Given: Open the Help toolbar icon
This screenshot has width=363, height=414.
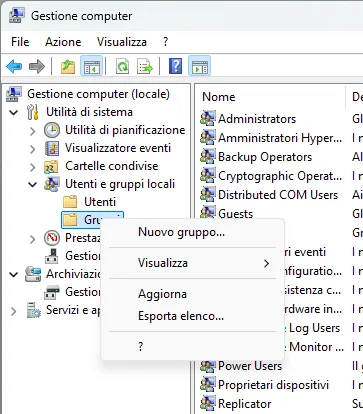Looking at the screenshot, I should pos(176,66).
